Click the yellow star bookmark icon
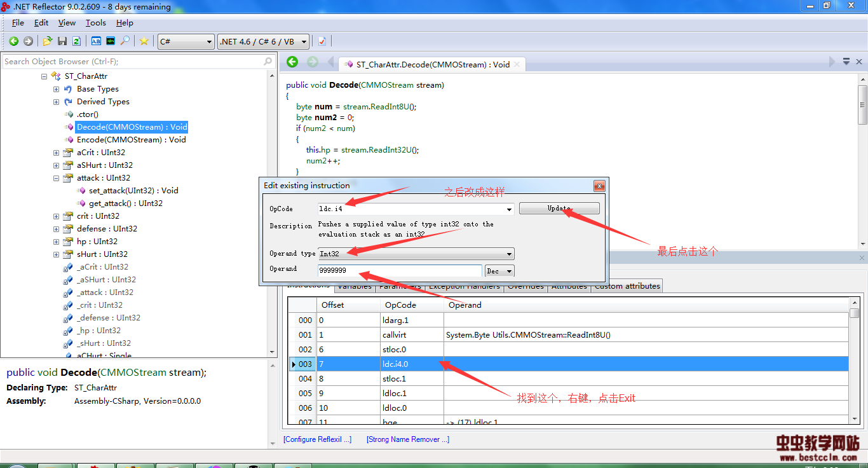The image size is (868, 468). click(x=144, y=41)
